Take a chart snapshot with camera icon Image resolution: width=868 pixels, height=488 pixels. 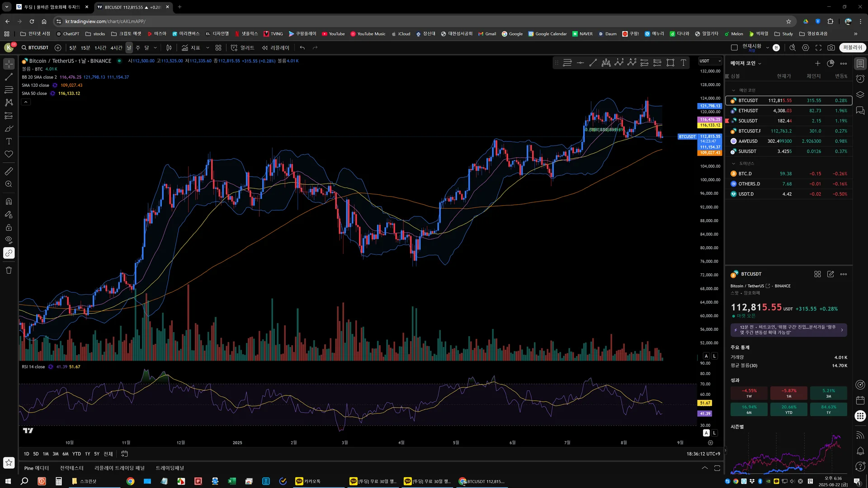point(831,47)
